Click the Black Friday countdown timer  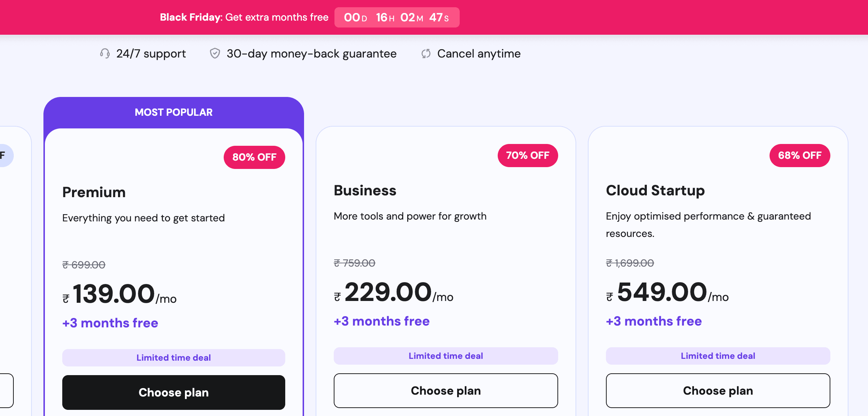[x=397, y=17]
